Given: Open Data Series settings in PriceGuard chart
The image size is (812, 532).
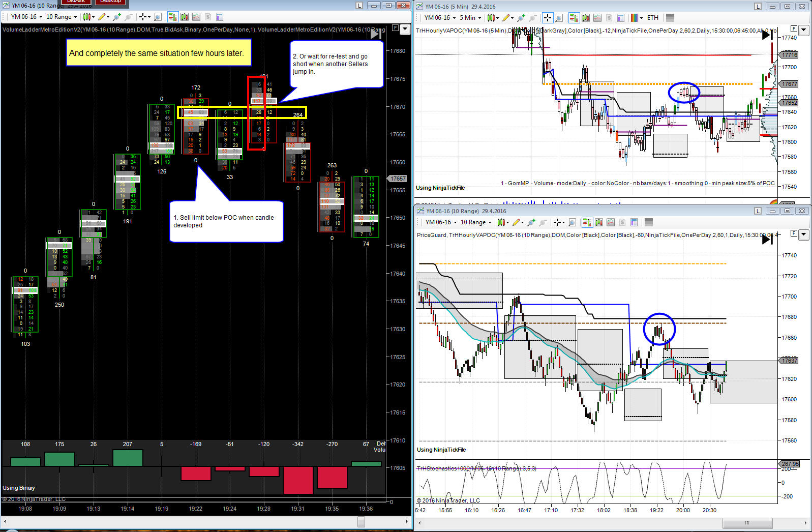Looking at the screenshot, I should [x=599, y=222].
